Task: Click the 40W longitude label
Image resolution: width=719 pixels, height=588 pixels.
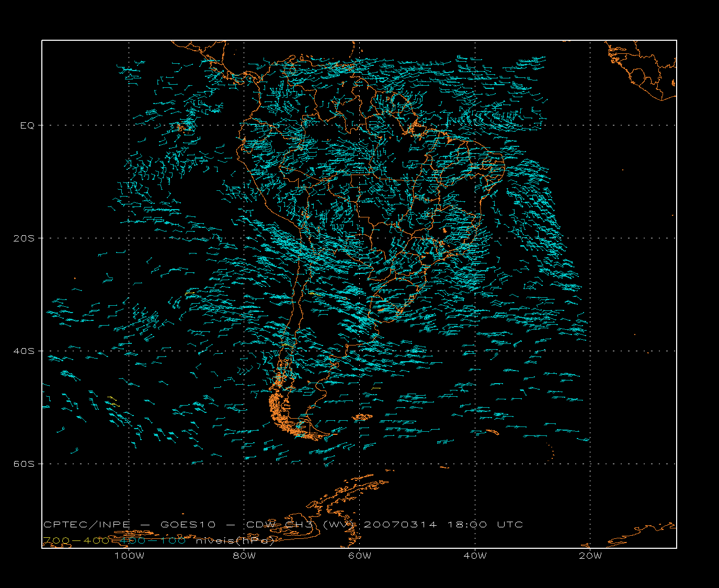Action: tap(475, 556)
